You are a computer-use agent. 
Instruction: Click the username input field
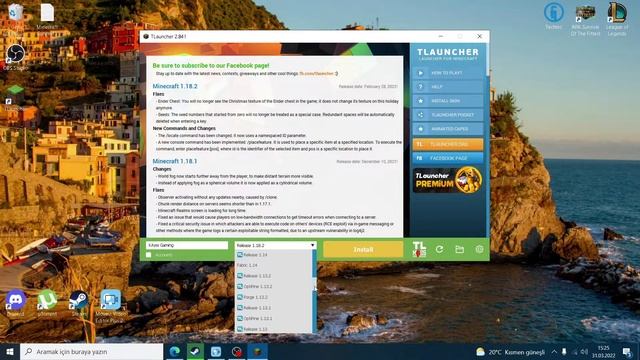click(187, 245)
